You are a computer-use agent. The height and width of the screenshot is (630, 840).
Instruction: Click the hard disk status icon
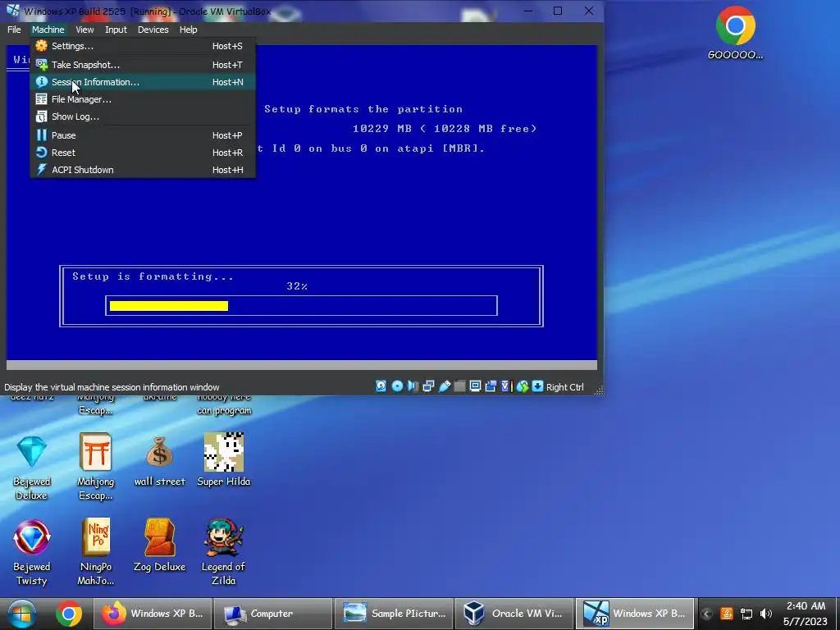click(381, 386)
